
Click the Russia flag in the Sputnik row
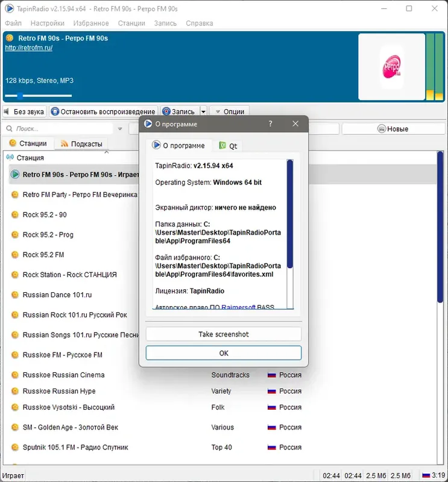pyautogui.click(x=272, y=447)
